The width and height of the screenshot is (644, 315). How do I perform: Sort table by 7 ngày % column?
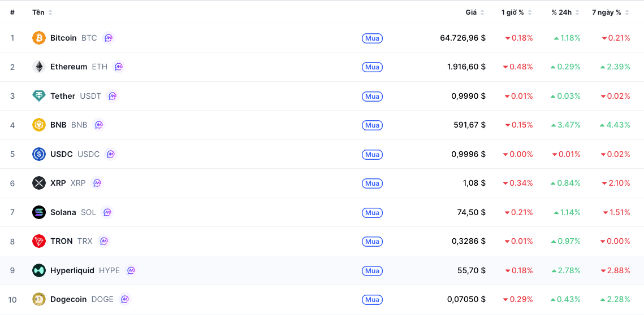(610, 12)
